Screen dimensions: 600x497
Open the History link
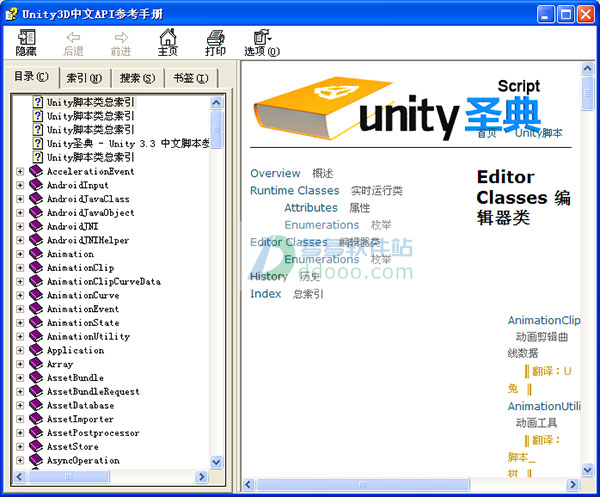269,277
